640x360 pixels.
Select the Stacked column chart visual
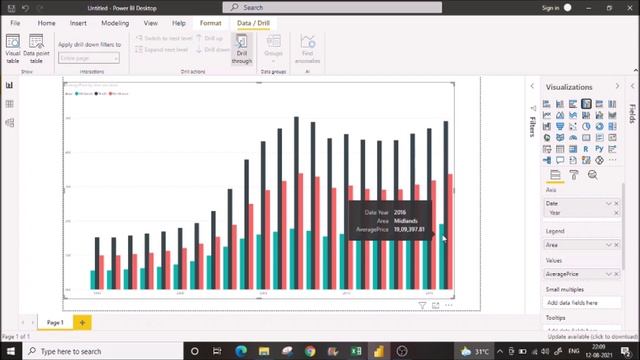coord(560,104)
